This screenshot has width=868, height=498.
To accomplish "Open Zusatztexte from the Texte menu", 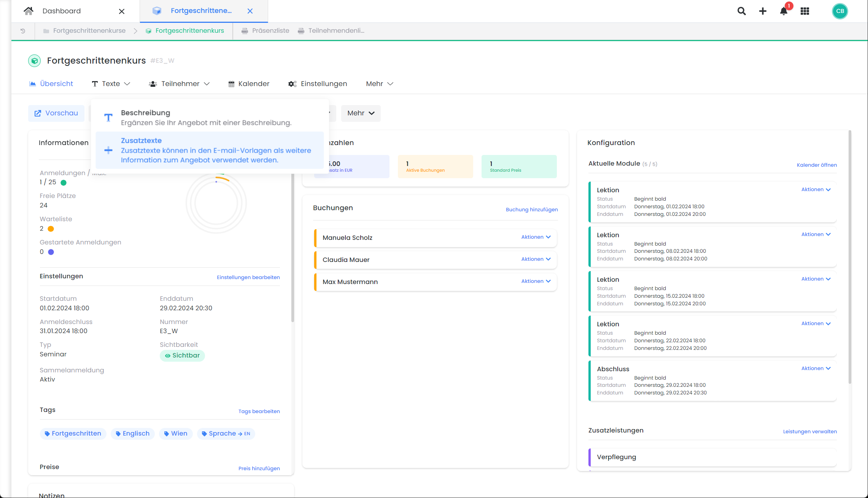I will (210, 150).
